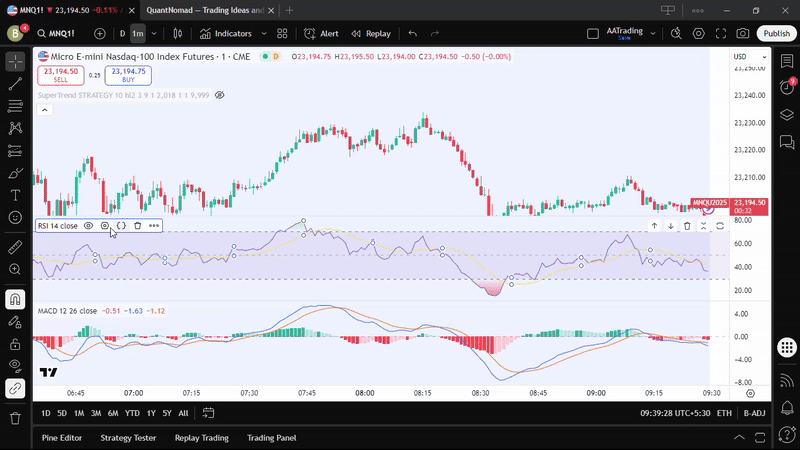Open the patterns drawing tools
This screenshot has width=800, height=450.
[15, 128]
